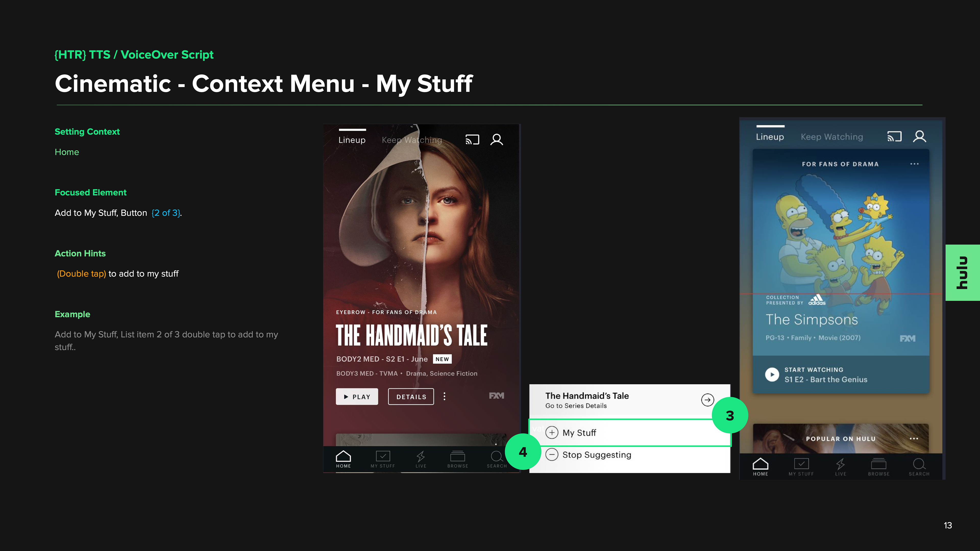Screen dimensions: 980x551
Task: Open the profile icon on the left phone
Action: [496, 140]
